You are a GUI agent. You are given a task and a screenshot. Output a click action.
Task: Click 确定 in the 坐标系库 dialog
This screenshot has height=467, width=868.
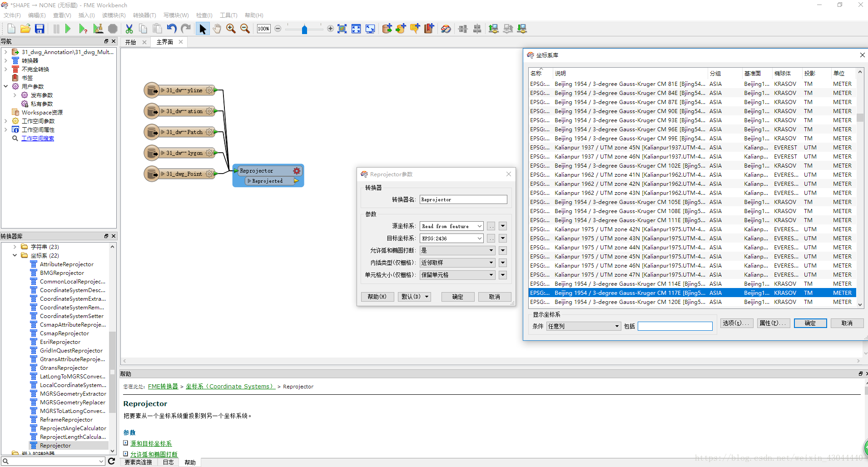(810, 323)
